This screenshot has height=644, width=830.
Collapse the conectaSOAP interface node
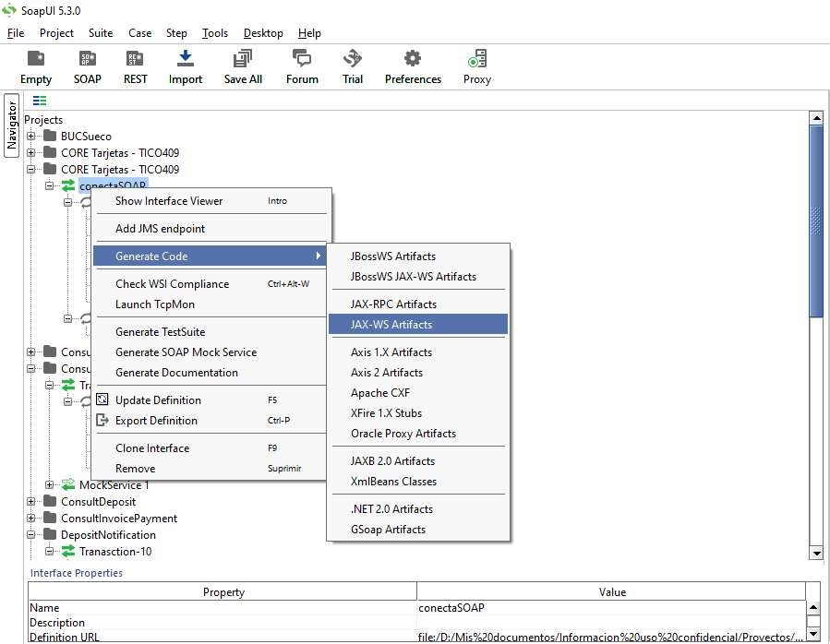[52, 185]
